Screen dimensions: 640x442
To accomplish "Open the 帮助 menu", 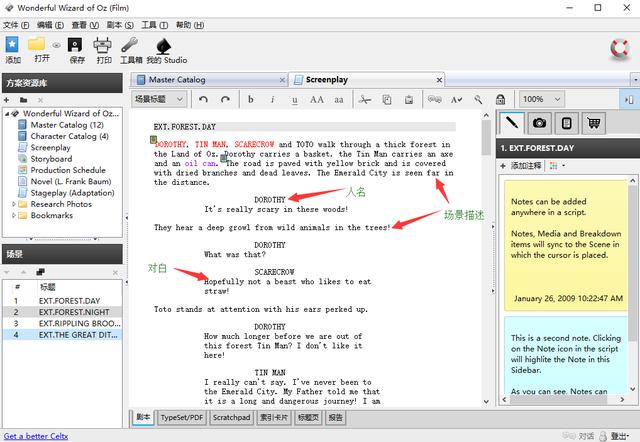I will pos(190,25).
